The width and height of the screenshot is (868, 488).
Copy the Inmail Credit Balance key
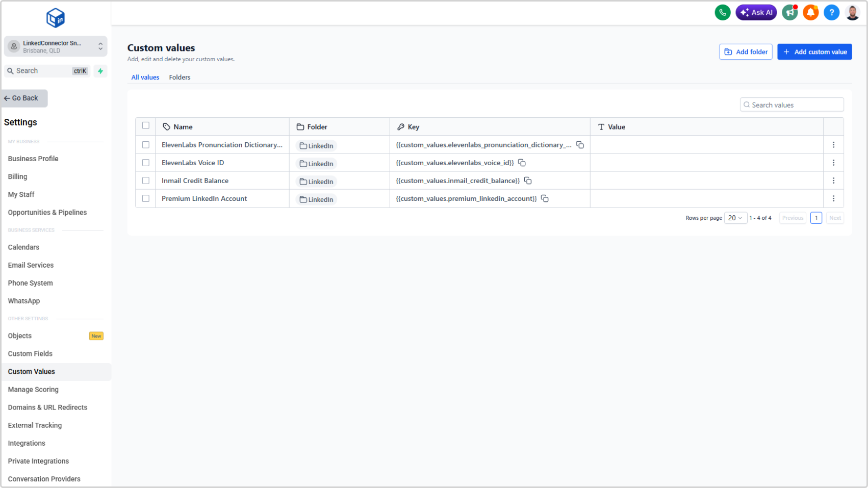point(528,181)
